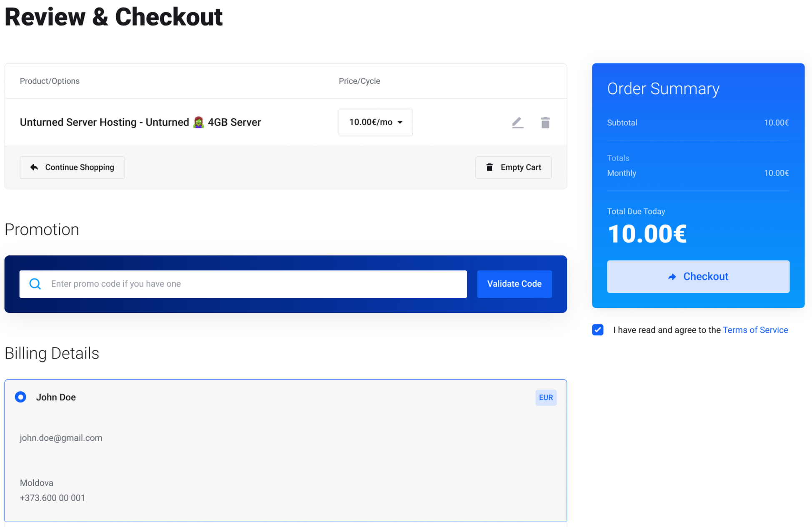Click the dropdown caret next to 10.00€/mo
This screenshot has width=812, height=527.
(400, 122)
